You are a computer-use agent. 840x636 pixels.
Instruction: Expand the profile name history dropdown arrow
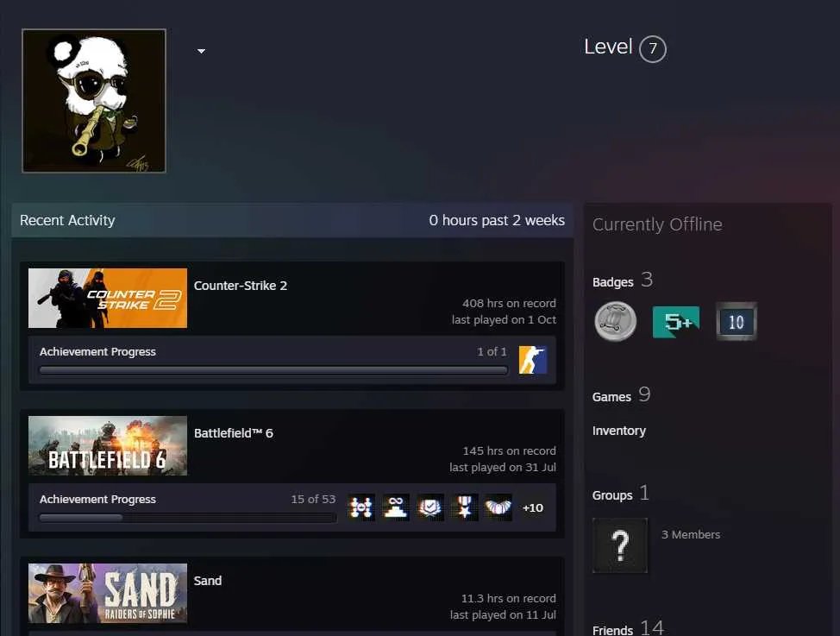[202, 51]
